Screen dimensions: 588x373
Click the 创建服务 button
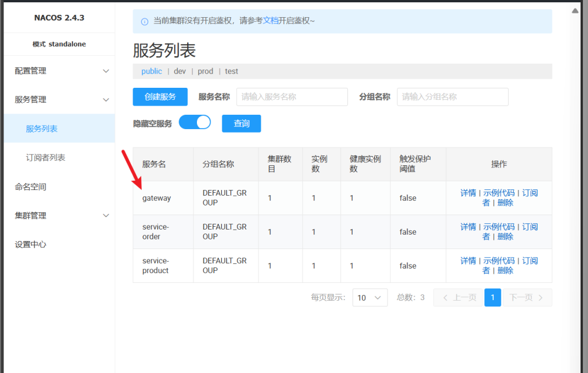160,97
